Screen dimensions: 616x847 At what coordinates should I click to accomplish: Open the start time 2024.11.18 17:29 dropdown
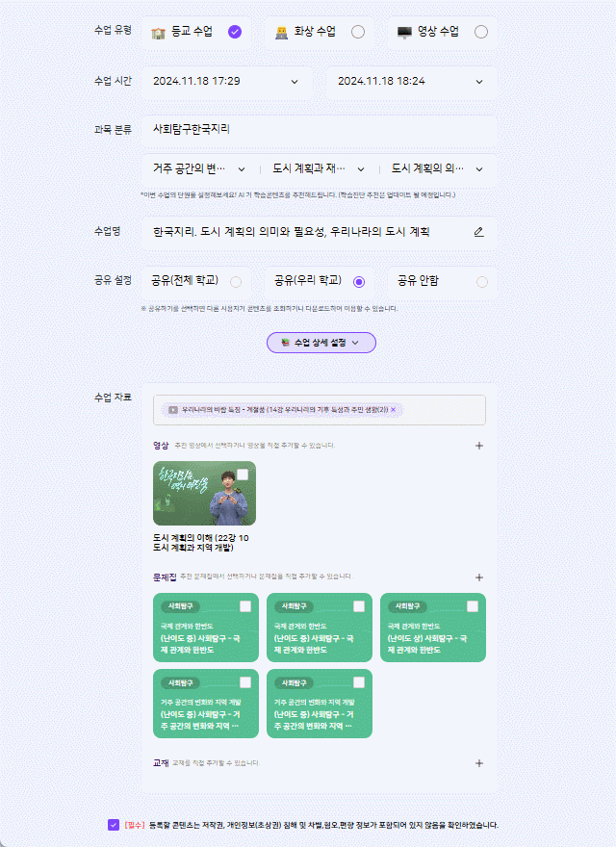227,82
